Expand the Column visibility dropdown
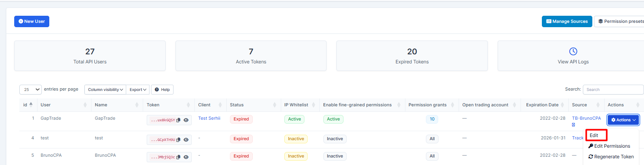Screen dimensions: 644x165 point(105,90)
